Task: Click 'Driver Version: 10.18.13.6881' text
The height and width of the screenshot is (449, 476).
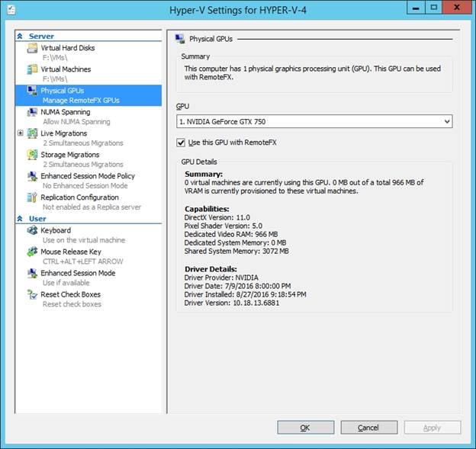Action: (232, 303)
